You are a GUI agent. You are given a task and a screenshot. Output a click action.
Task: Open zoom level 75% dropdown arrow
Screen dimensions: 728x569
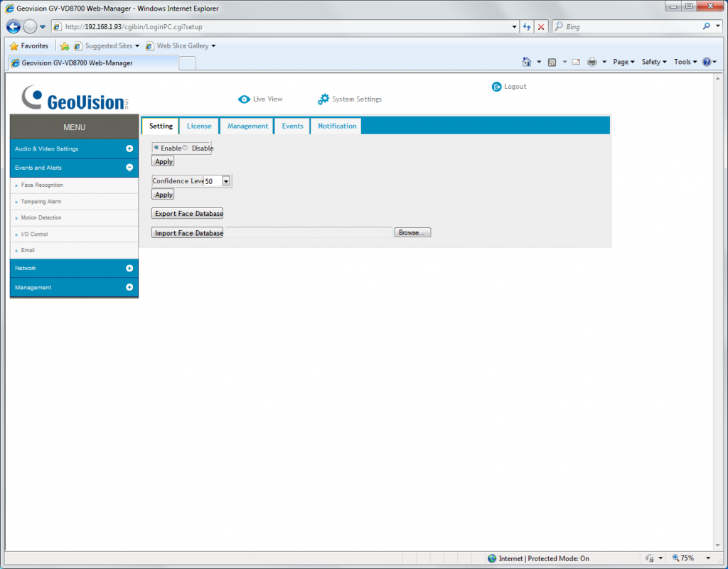coord(707,558)
